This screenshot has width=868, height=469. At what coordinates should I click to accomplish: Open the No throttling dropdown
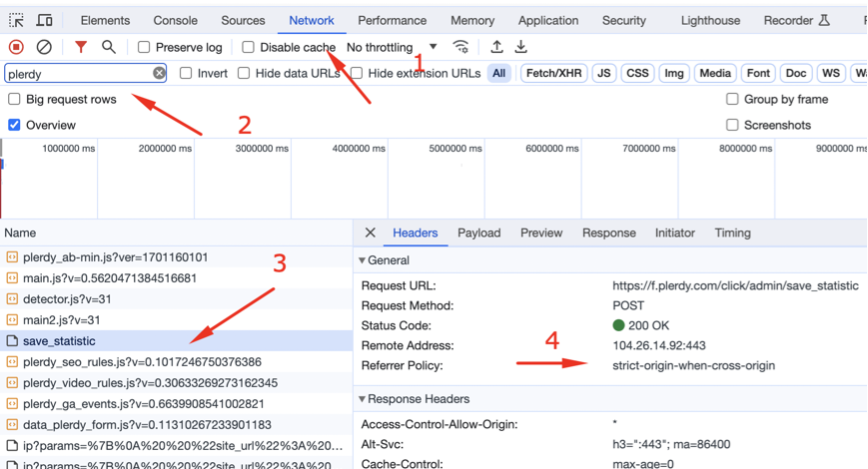[x=391, y=47]
